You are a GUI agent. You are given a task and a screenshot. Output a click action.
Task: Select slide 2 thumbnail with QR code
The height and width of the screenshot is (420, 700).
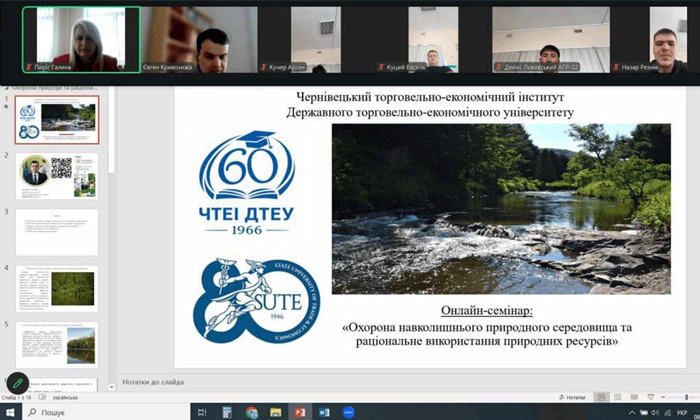[x=57, y=176]
